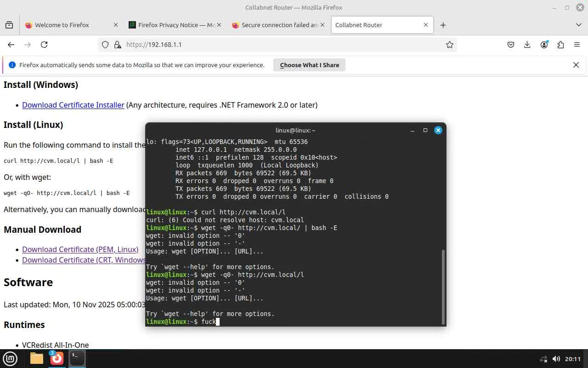Open the Save to Pocket button

click(511, 45)
